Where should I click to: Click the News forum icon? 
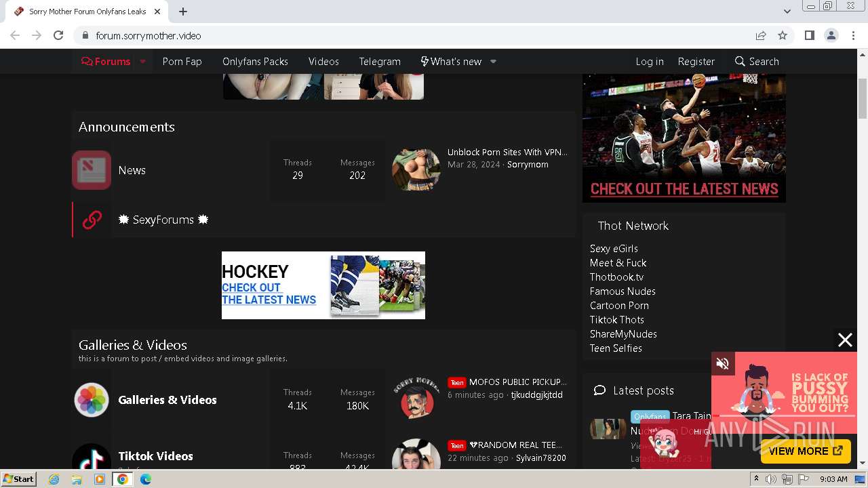click(x=92, y=170)
